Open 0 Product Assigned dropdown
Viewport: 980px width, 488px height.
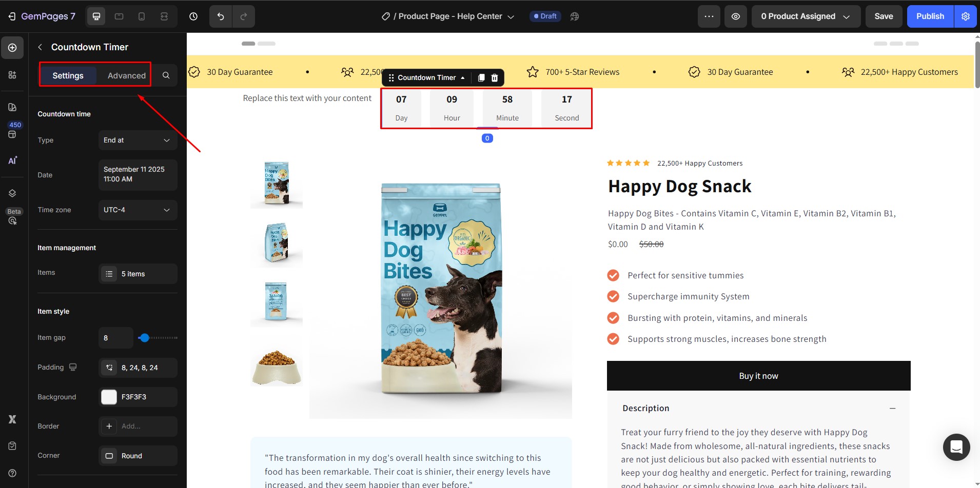tap(805, 16)
